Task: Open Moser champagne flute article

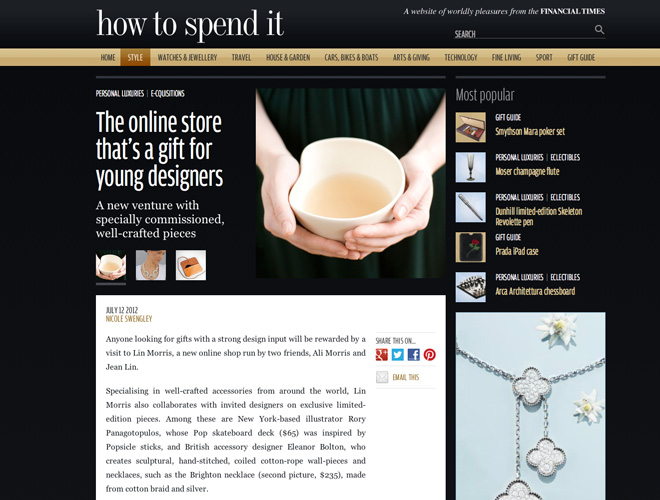Action: (527, 171)
